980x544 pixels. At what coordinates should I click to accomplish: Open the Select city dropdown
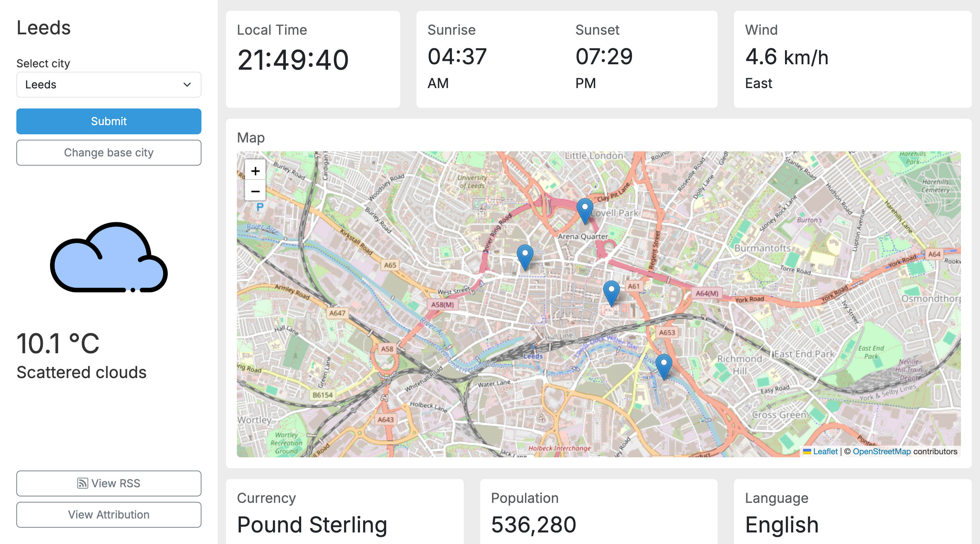tap(109, 85)
